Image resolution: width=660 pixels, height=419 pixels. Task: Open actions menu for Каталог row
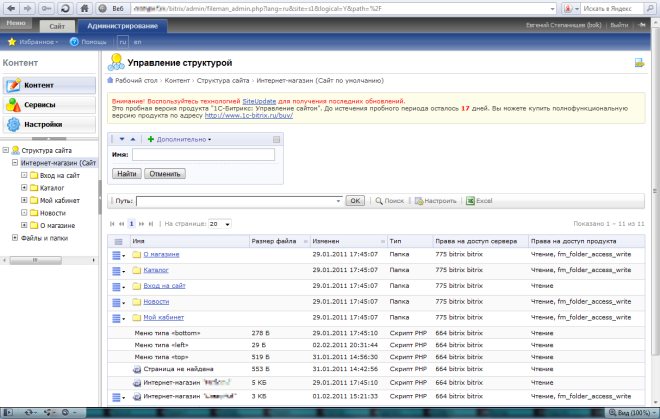pos(118,271)
